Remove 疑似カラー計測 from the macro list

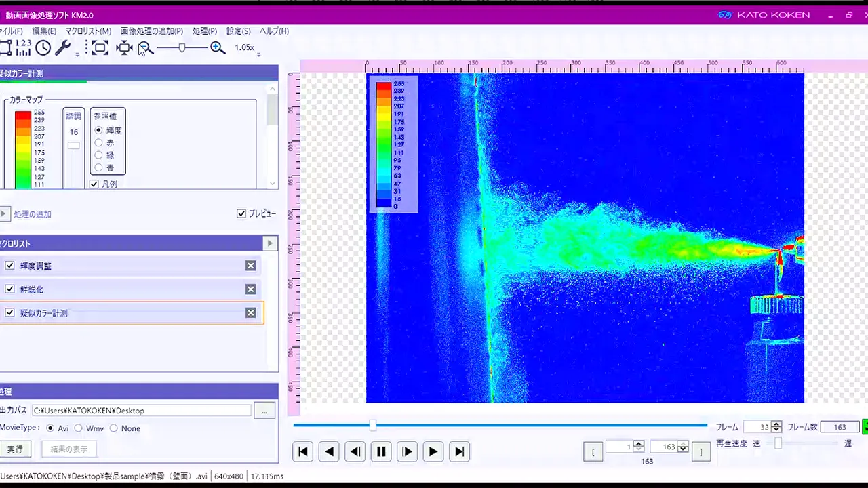pyautogui.click(x=250, y=313)
